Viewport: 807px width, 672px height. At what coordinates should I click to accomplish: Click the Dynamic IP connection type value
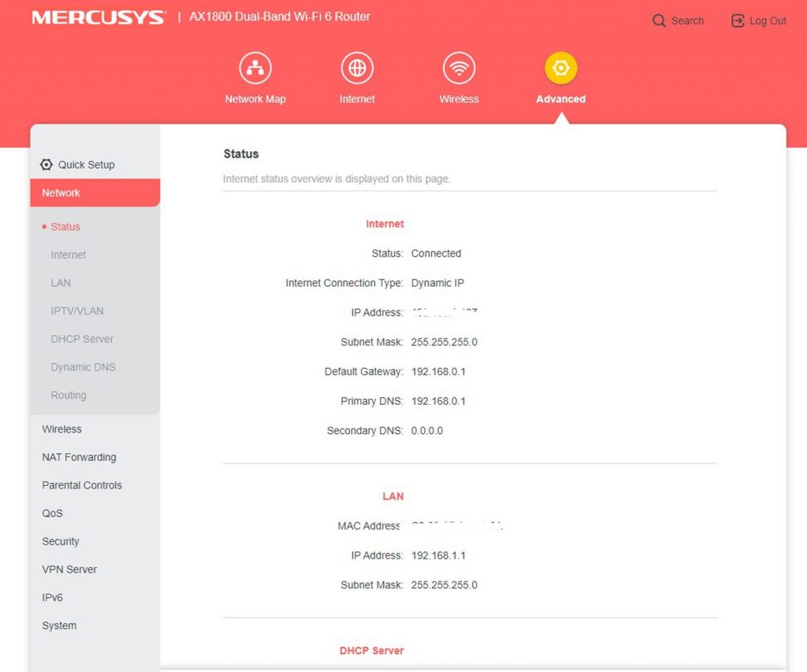437,283
